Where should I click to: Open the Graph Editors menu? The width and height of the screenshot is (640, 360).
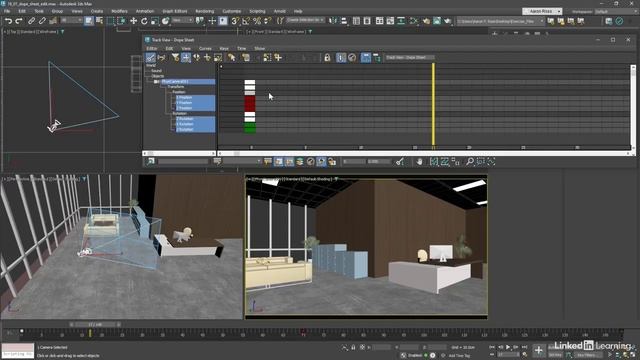pos(174,11)
